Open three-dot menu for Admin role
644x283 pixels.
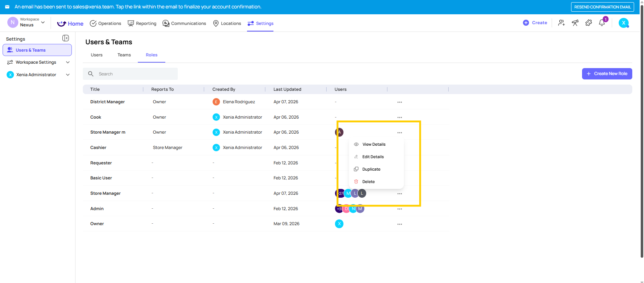tap(400, 209)
